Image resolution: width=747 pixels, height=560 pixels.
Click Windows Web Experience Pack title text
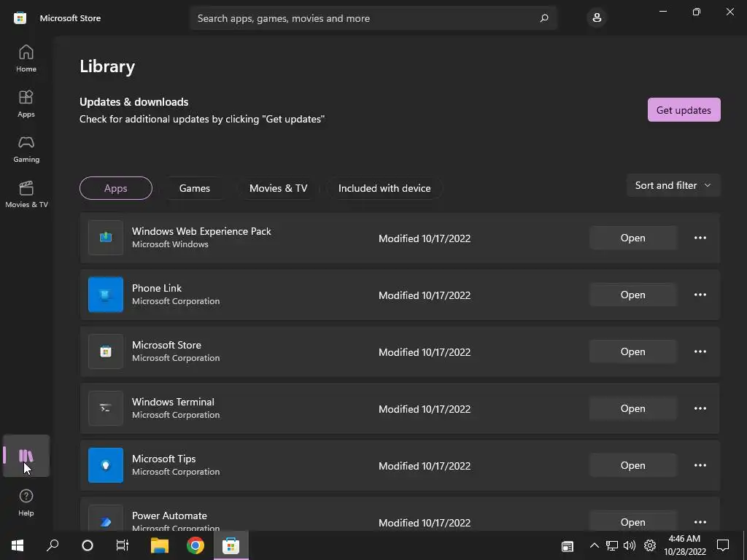click(201, 231)
